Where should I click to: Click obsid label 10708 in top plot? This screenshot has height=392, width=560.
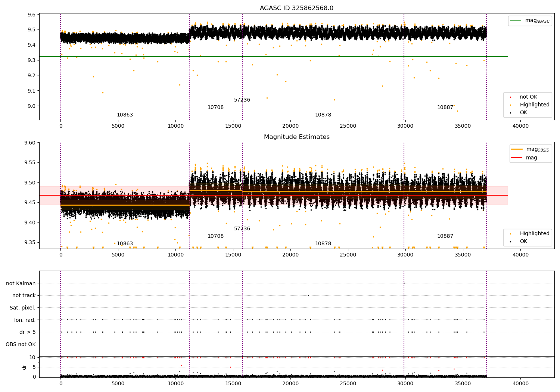(x=215, y=108)
